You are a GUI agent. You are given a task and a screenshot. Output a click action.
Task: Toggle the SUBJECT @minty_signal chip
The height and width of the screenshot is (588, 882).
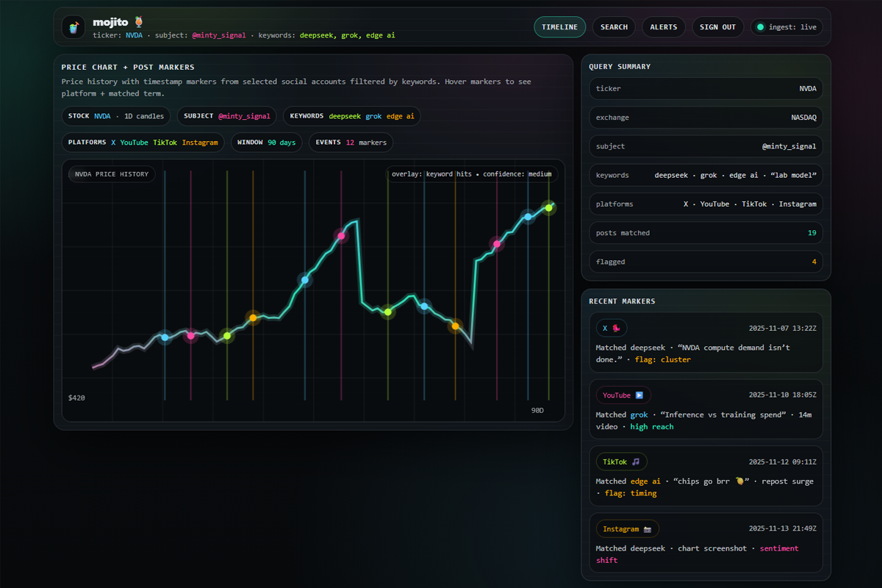click(226, 116)
